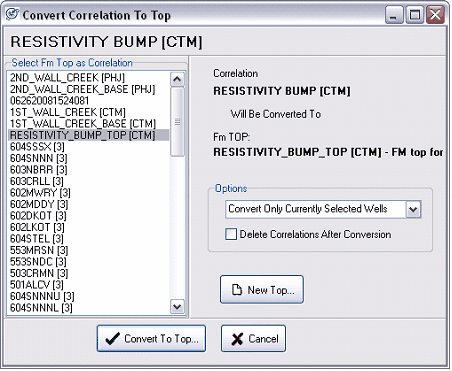Click the X icon on Cancel button
Viewport: 452px width, 371px height.
pos(237,339)
